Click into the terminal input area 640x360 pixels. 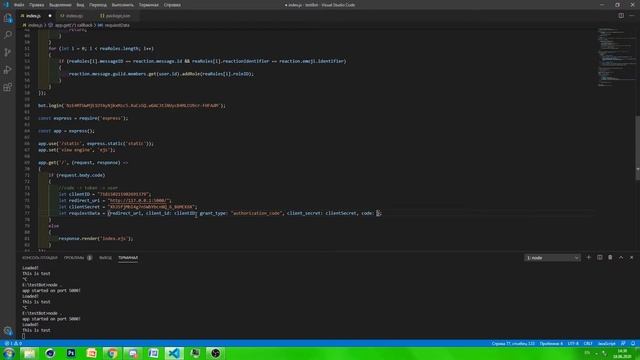(24, 336)
